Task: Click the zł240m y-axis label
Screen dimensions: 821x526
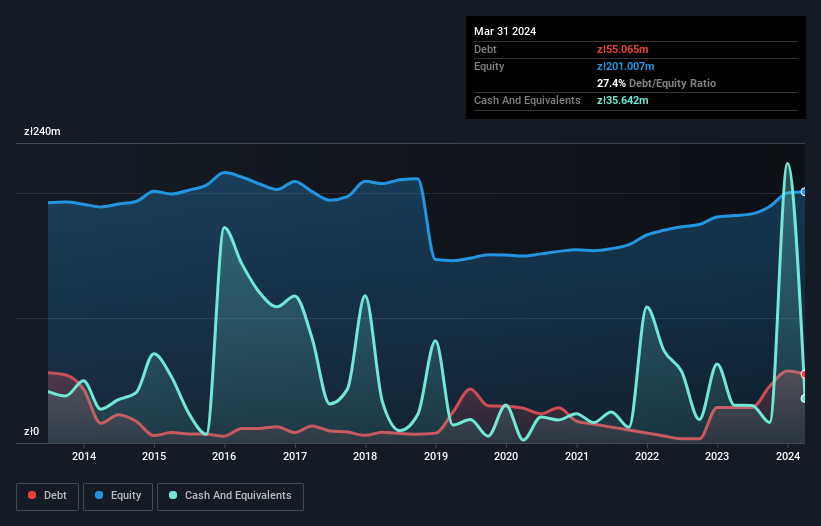Action: (x=42, y=131)
